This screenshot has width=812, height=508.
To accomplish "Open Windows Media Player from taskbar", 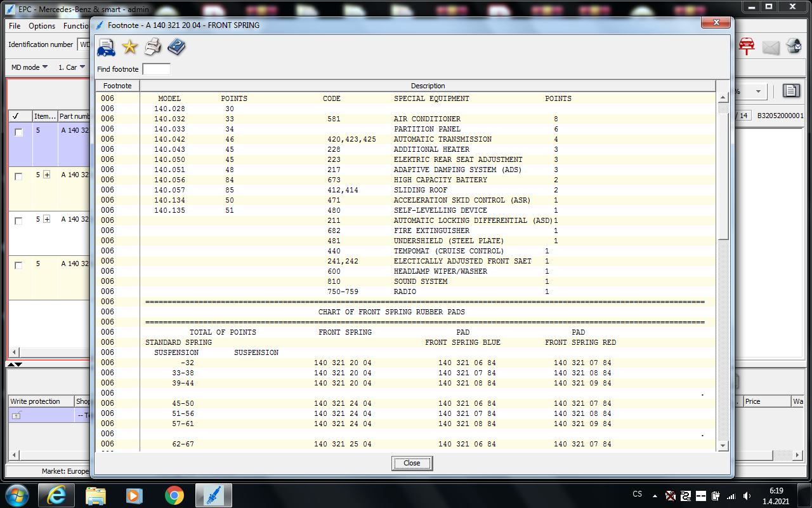I will click(x=135, y=495).
